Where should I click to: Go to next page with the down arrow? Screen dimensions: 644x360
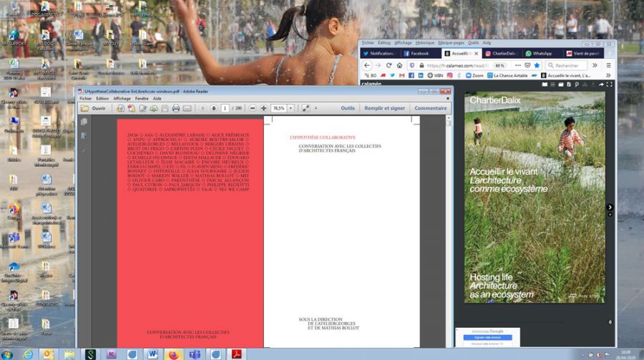pos(214,108)
